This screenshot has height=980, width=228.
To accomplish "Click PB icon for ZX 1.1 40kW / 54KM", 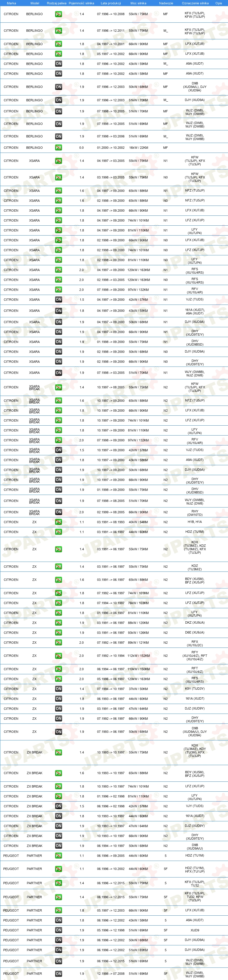I will [x=58, y=522].
